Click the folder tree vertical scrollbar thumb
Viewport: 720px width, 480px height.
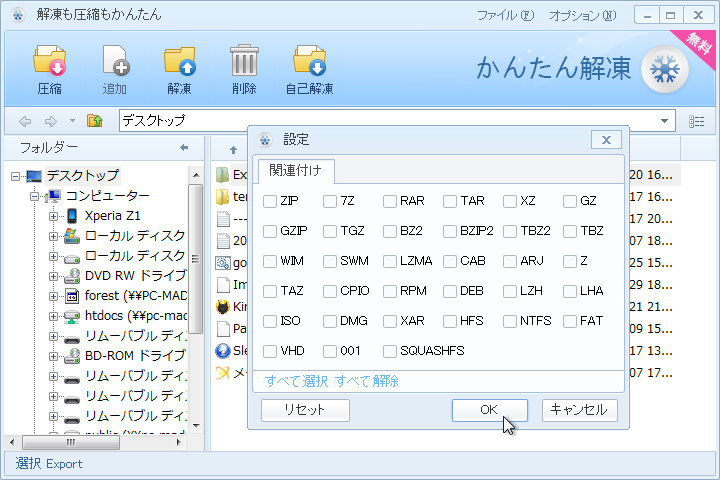[x=196, y=259]
